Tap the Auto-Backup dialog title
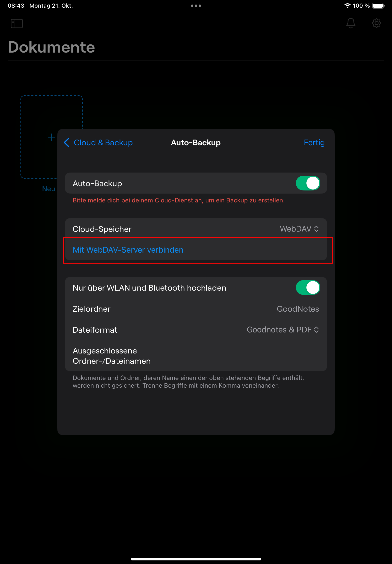The image size is (392, 564). tap(196, 142)
